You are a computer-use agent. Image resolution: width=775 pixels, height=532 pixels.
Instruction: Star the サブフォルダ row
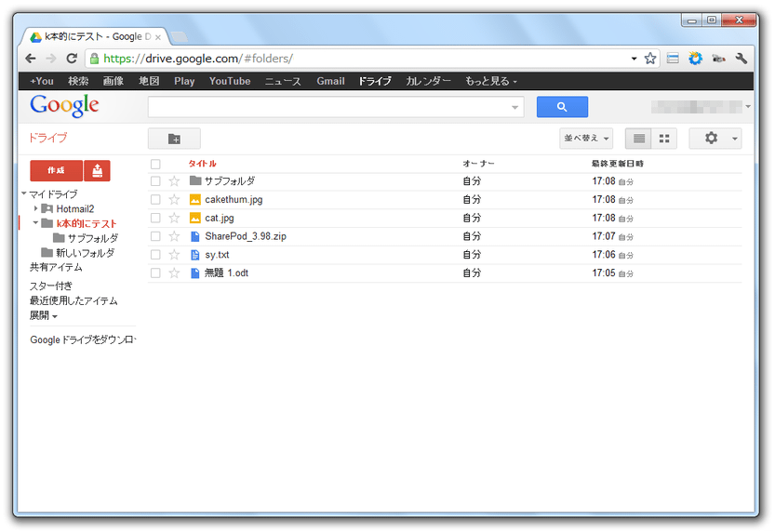pos(174,181)
